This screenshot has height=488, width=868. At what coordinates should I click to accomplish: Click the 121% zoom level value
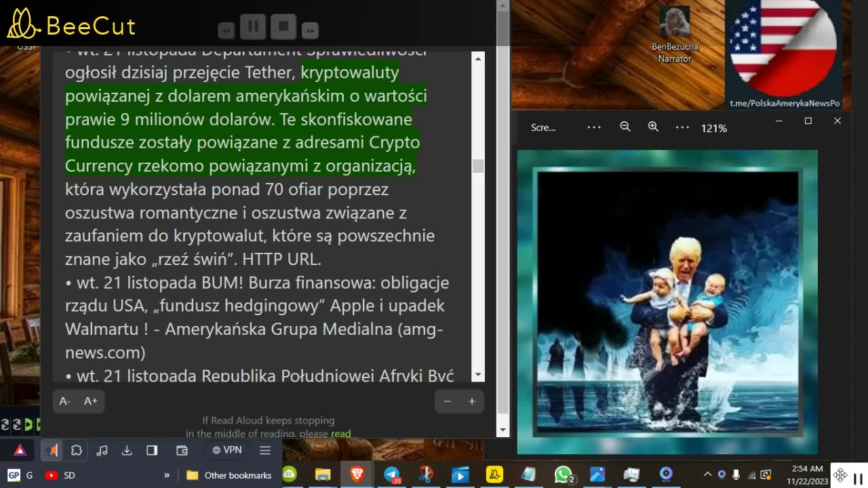coord(714,128)
